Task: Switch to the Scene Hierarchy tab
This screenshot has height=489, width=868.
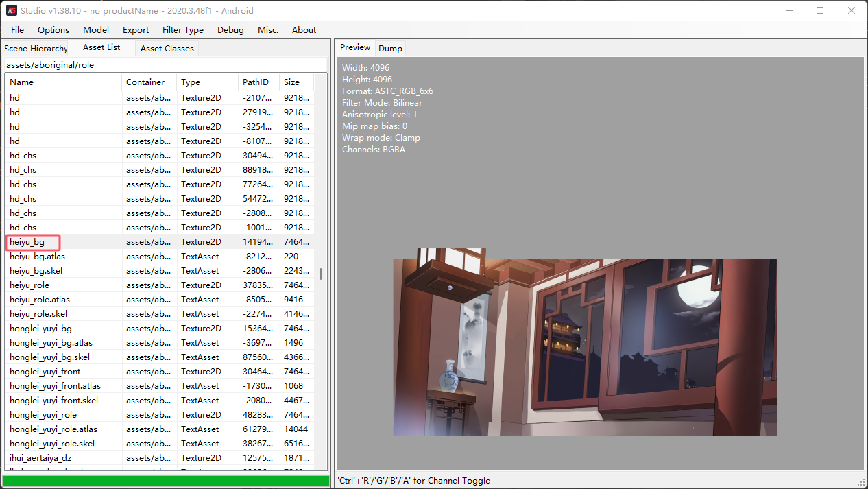Action: [x=36, y=49]
